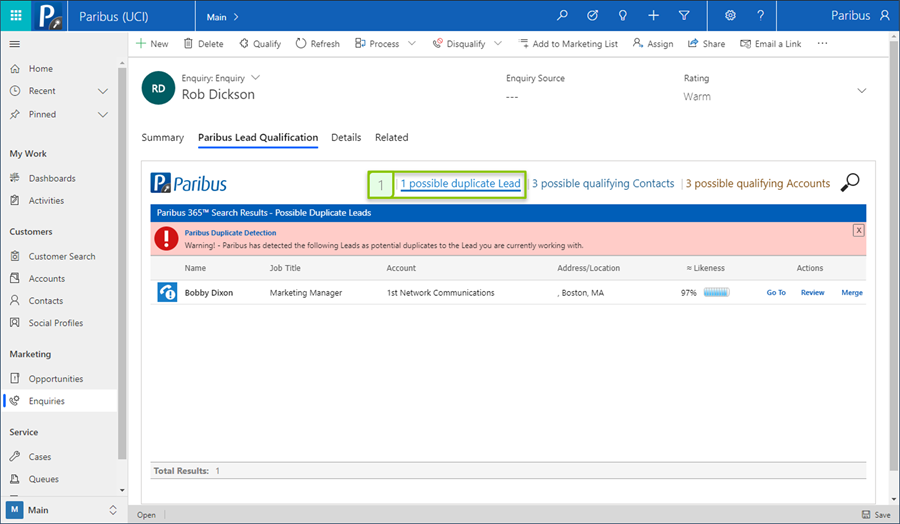Click Go To for Bobby Dixon
Image resolution: width=900 pixels, height=524 pixels.
point(776,293)
